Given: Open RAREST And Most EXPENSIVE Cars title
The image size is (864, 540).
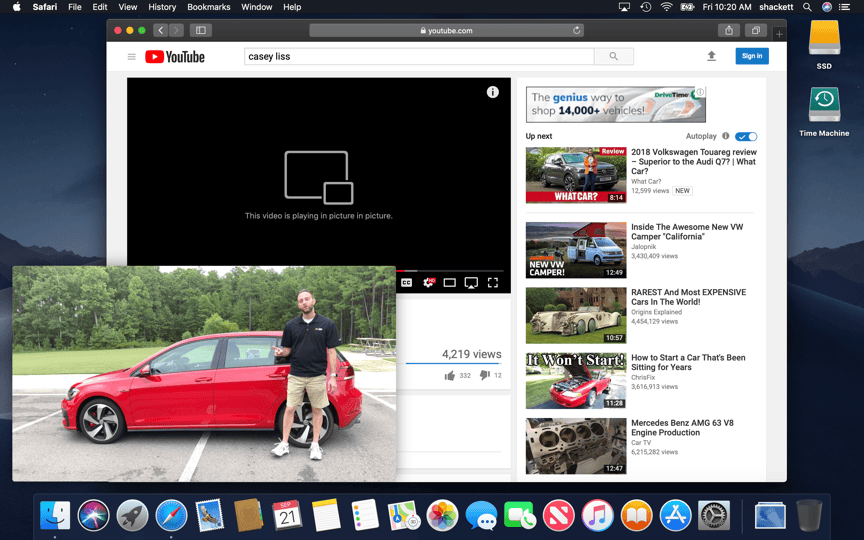Looking at the screenshot, I should 688,297.
